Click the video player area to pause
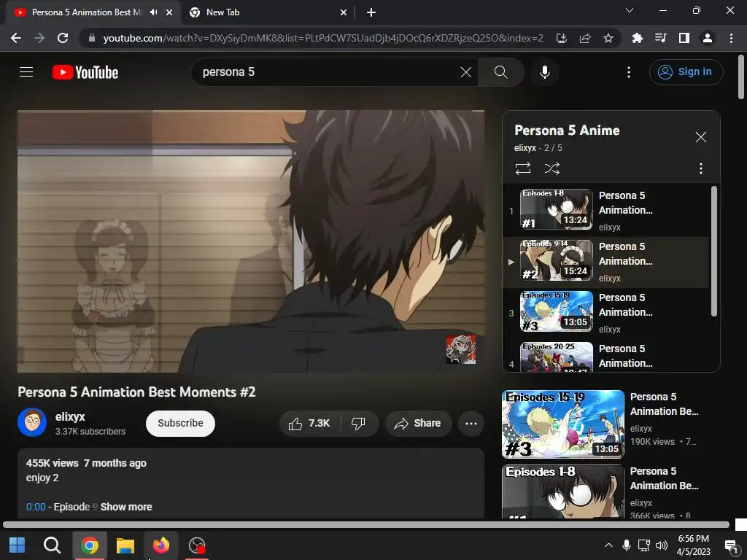 click(x=251, y=241)
